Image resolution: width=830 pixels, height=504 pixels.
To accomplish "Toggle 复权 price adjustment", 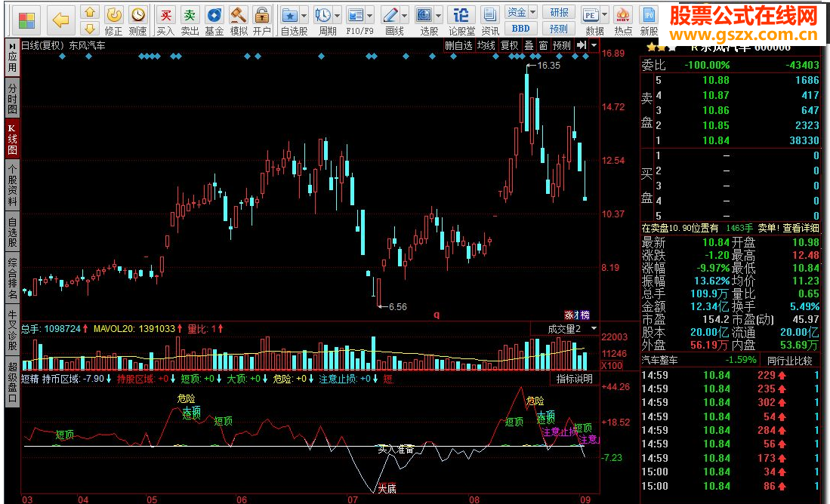I will pyautogui.click(x=510, y=45).
